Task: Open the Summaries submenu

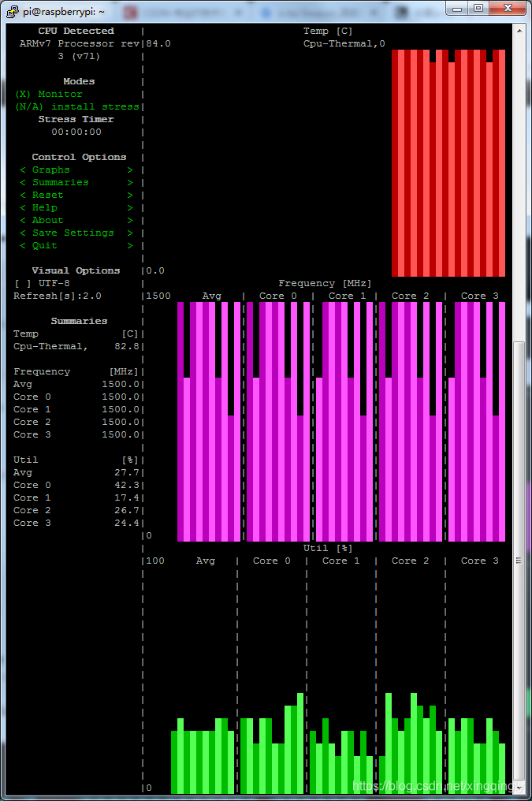Action: tap(76, 182)
